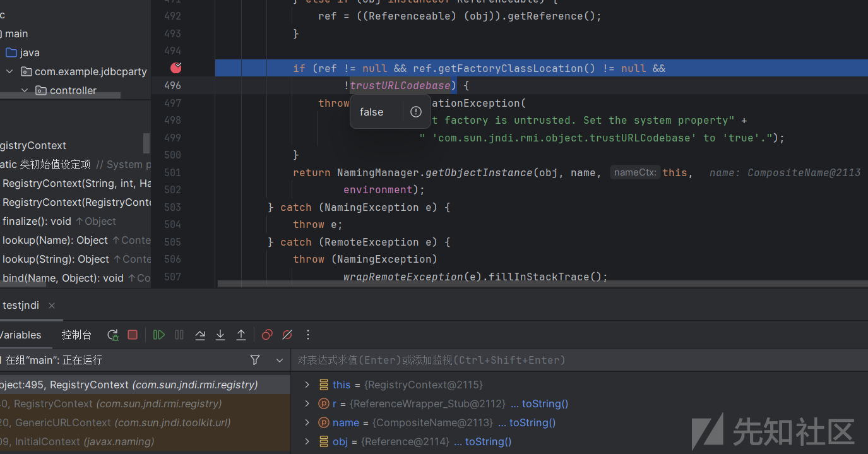Image resolution: width=868 pixels, height=454 pixels.
Task: Close the testjndi debug tab
Action: [52, 306]
